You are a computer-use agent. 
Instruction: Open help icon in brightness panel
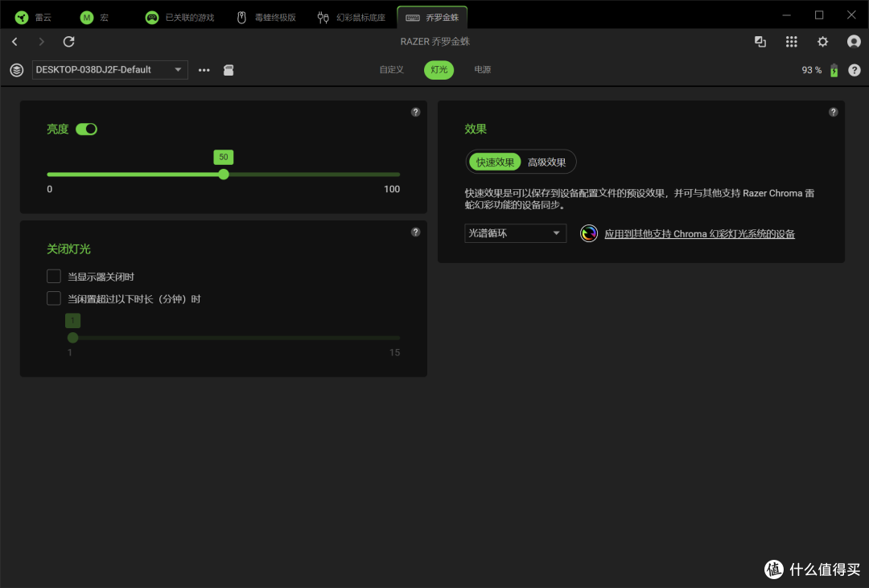(416, 112)
